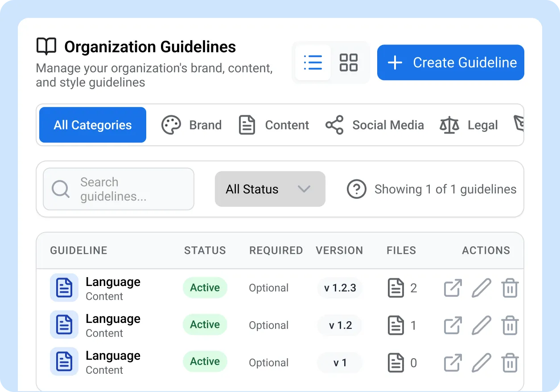
Task: Show Social Media guidelines
Action: coord(375,125)
